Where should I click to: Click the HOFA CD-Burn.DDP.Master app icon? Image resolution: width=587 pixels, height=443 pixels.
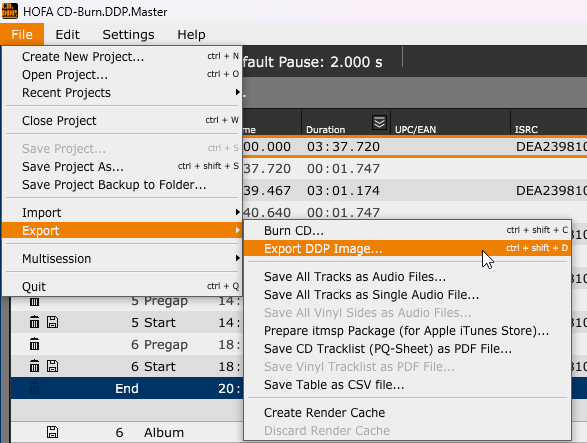point(10,11)
